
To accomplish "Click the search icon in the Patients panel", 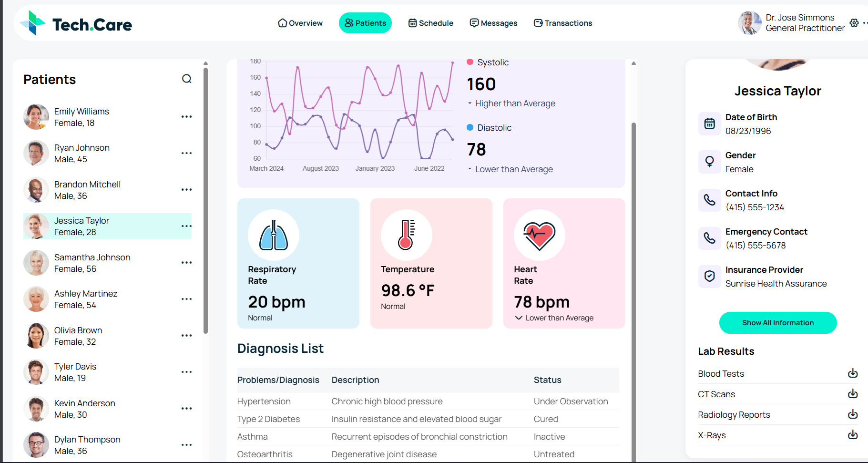I will [186, 79].
